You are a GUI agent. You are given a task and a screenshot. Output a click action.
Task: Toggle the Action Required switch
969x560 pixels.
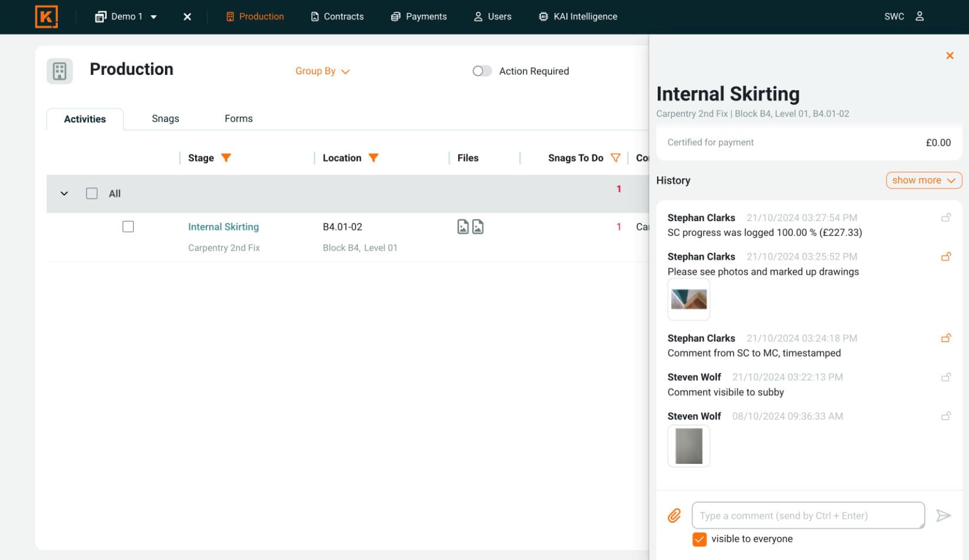(x=482, y=71)
